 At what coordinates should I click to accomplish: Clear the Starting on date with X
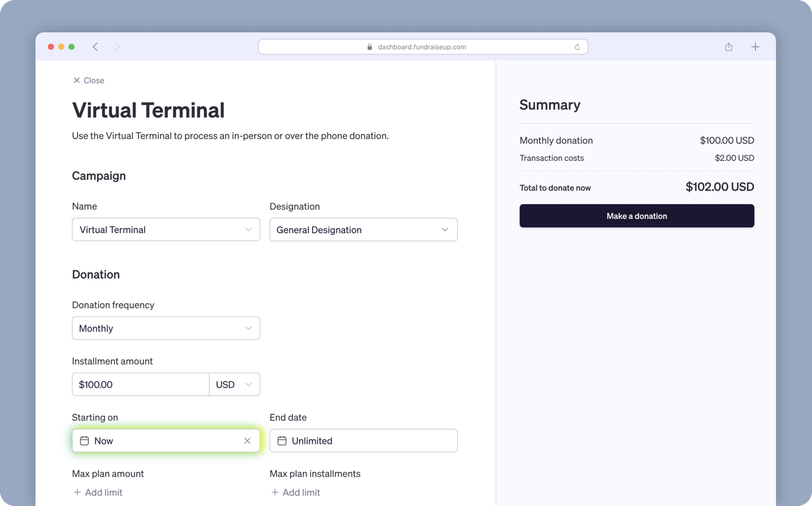click(x=247, y=441)
